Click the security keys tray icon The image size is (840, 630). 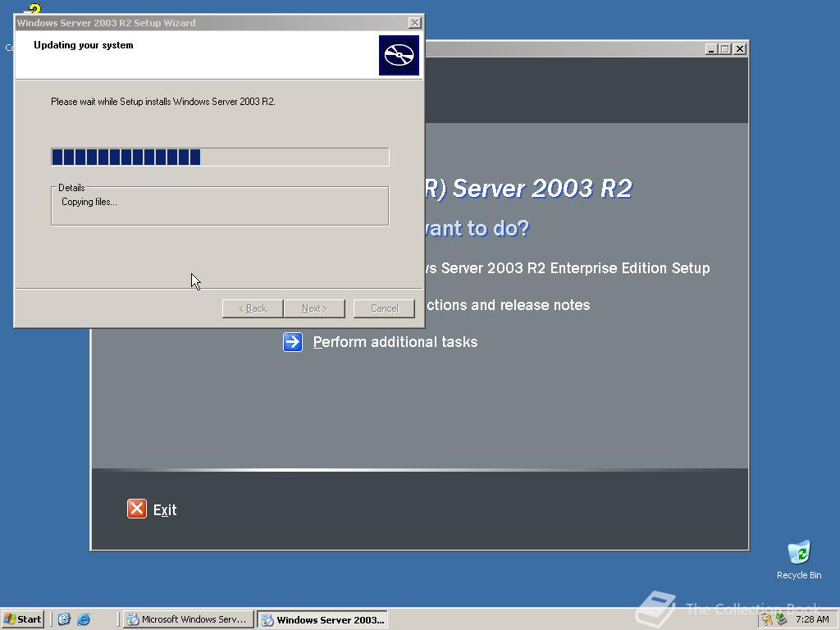pos(768,619)
